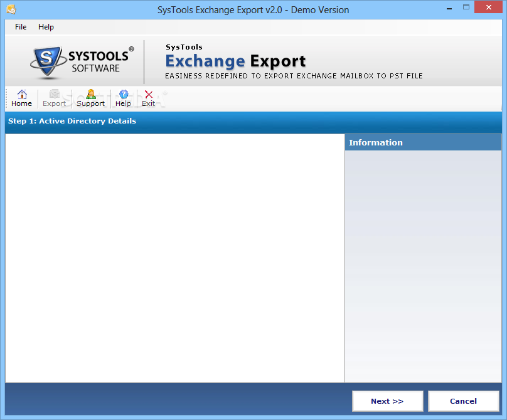This screenshot has height=420, width=507.
Task: Minimize the Exchange Export window
Action: pos(449,8)
